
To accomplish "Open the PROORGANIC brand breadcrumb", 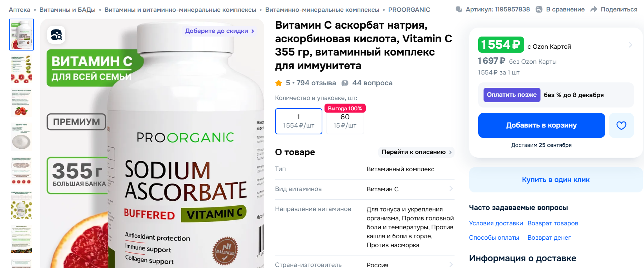I will click(409, 10).
